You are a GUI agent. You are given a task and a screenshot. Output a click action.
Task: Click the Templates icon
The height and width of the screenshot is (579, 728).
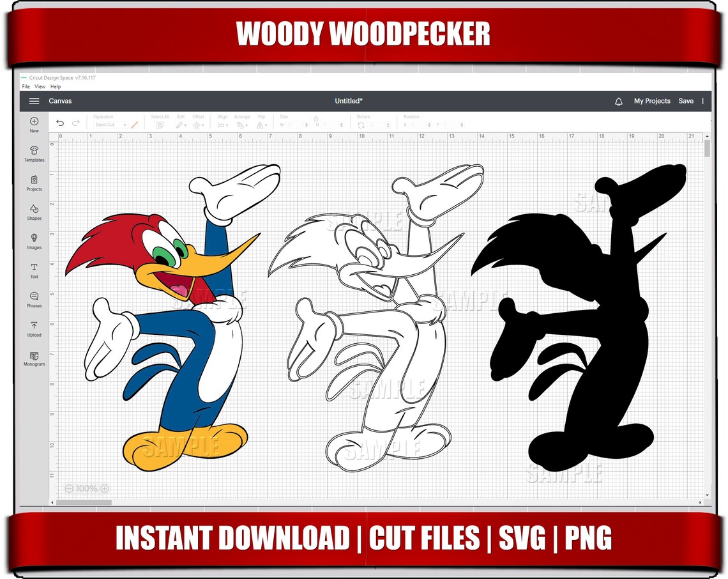click(34, 155)
